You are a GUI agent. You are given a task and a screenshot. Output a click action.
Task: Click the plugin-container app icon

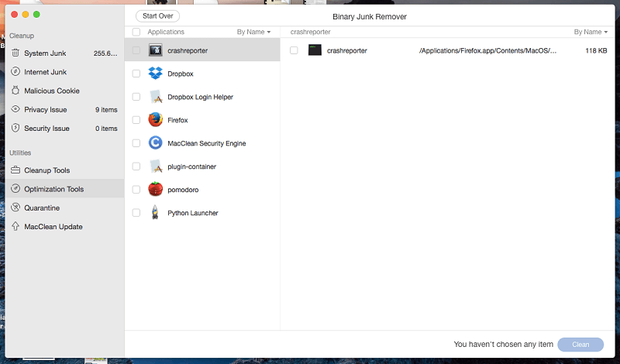(x=156, y=166)
